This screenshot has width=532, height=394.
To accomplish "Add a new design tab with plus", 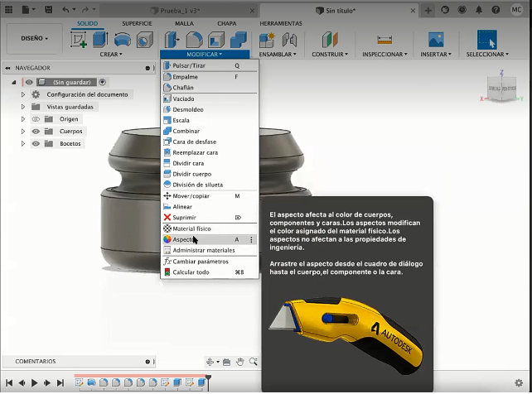I will tap(428, 11).
